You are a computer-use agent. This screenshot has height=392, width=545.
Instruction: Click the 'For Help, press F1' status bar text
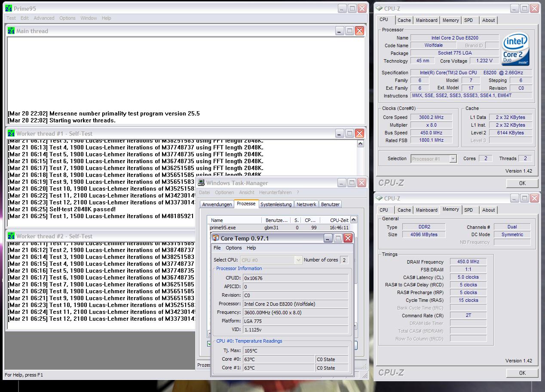(x=24, y=375)
